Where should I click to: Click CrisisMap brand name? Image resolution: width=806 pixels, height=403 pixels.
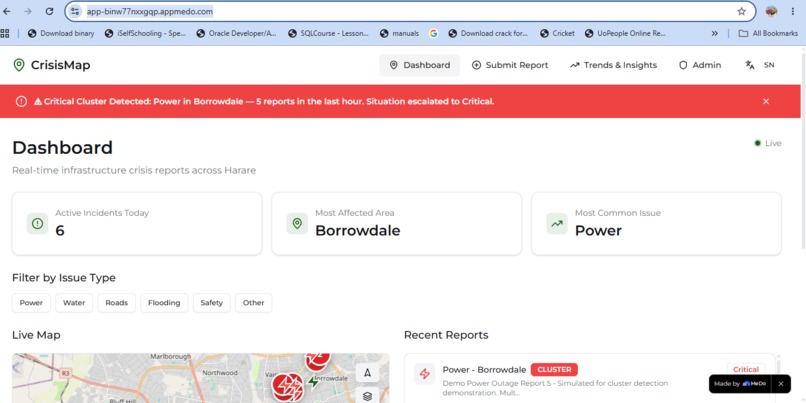[x=60, y=65]
